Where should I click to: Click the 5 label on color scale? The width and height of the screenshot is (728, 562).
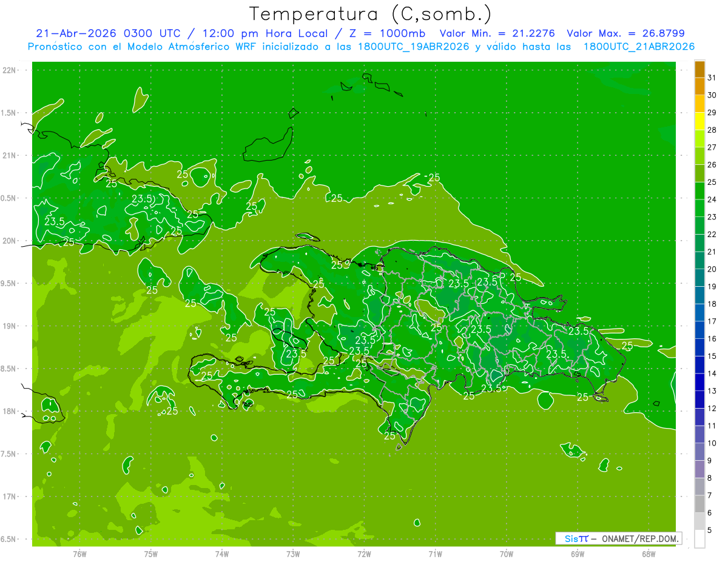(x=710, y=530)
